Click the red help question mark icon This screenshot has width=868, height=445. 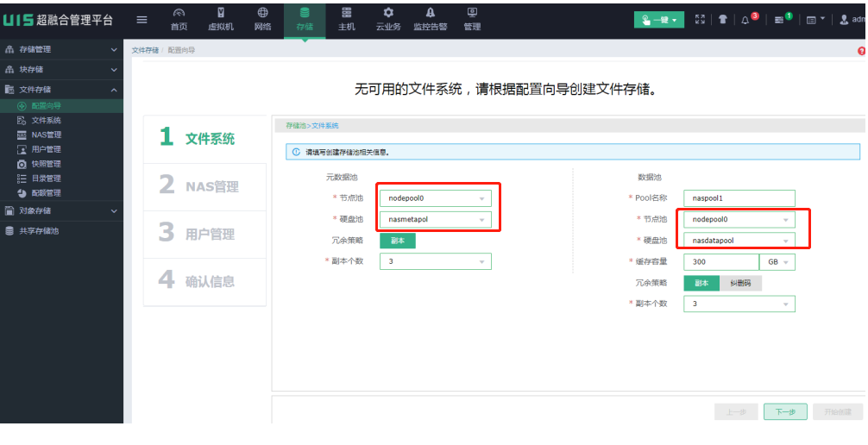861,51
